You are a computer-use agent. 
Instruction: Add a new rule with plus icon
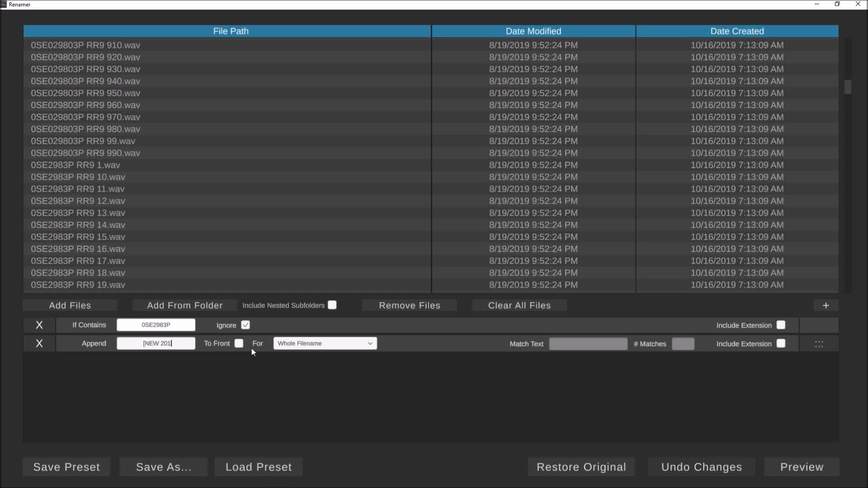pyautogui.click(x=826, y=305)
